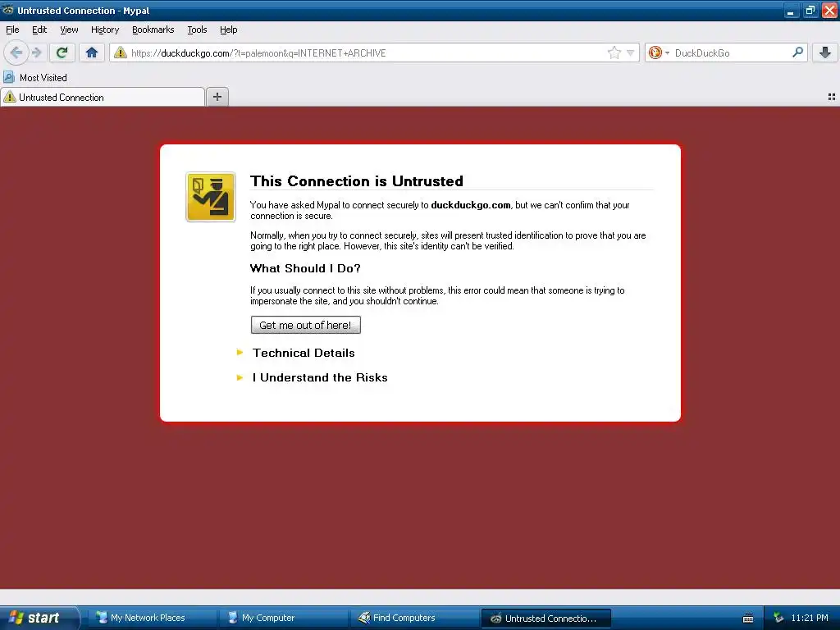Click the URL in the address bar
840x630 pixels.
pyautogui.click(x=258, y=53)
